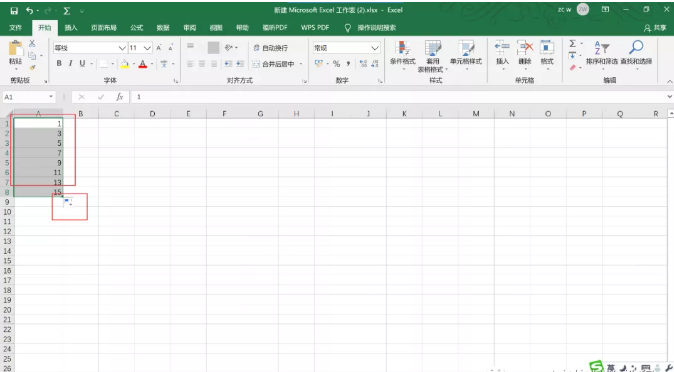Screen dimensions: 674x372
Task: Open the font size dropdown showing 11
Action: (147, 48)
